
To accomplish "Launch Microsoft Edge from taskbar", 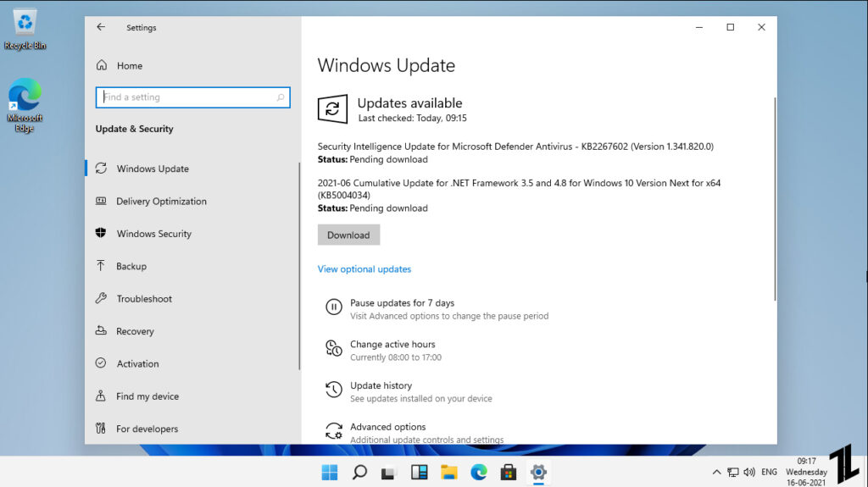I will coord(479,472).
